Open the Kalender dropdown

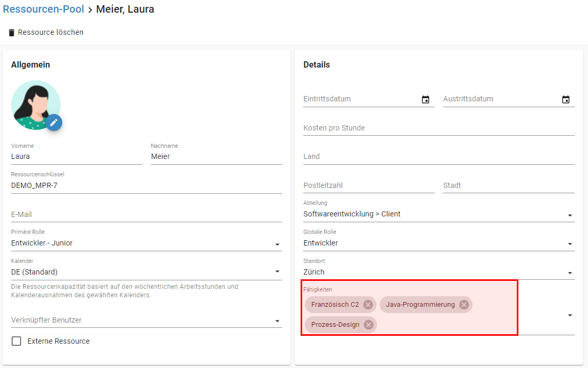[x=277, y=272]
